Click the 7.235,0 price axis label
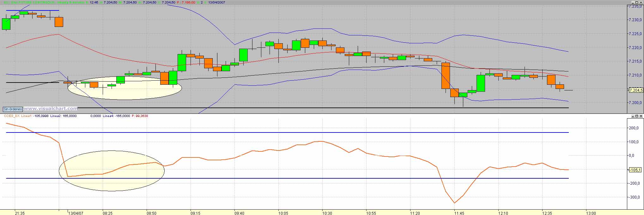This screenshot has height=215, width=644. tap(636, 6)
